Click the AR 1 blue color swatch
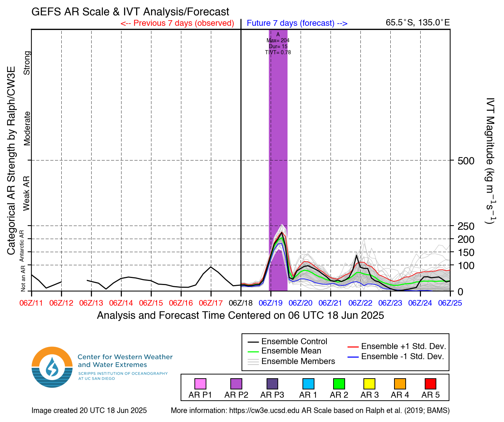504x422 pixels. (308, 384)
